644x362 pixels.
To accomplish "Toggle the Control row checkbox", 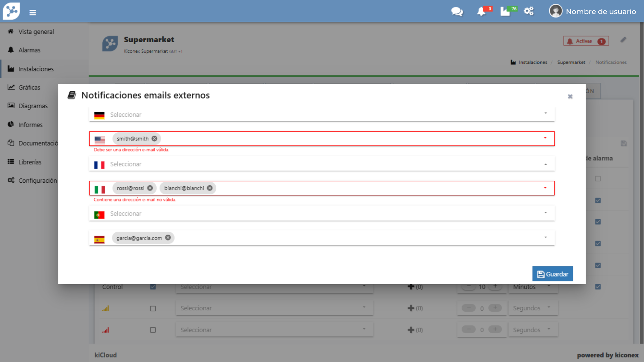I will [x=153, y=287].
